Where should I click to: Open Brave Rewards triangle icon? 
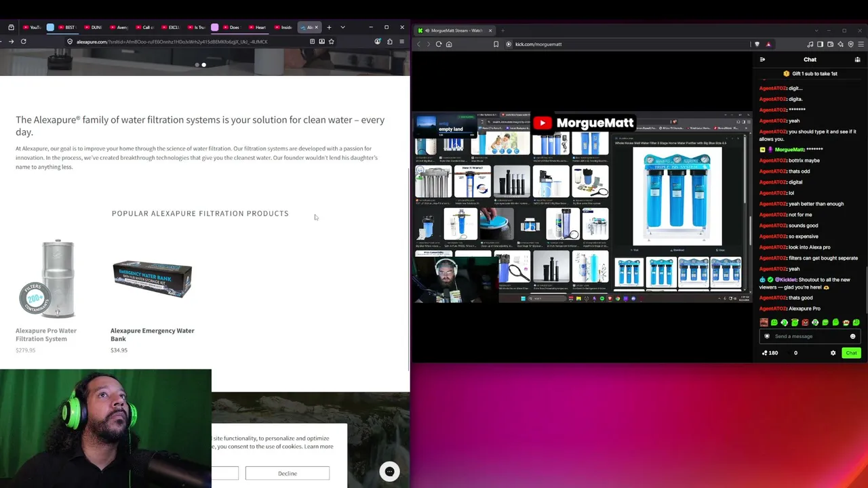click(x=768, y=44)
